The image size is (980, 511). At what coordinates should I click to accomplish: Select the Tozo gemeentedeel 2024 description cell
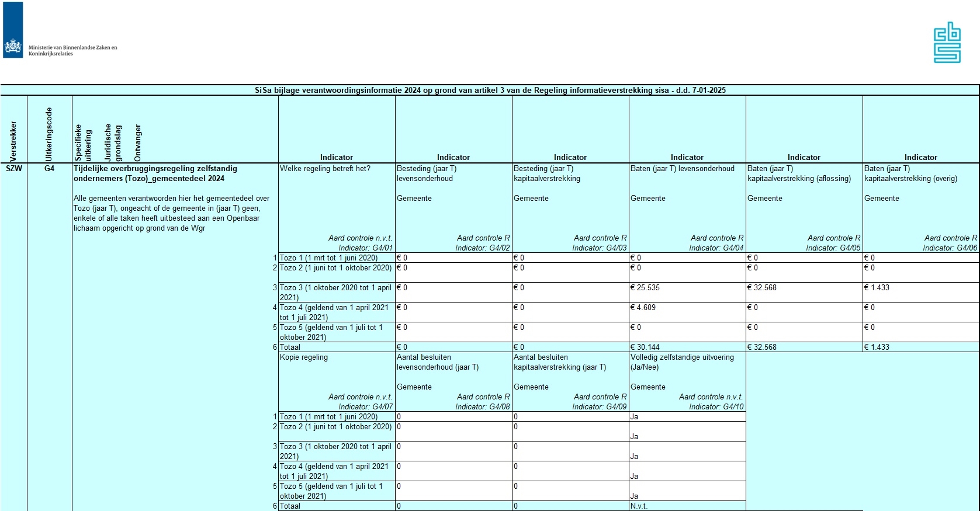pos(175,199)
